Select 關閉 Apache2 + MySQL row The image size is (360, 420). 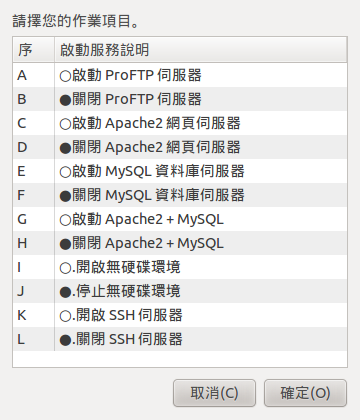point(180,243)
